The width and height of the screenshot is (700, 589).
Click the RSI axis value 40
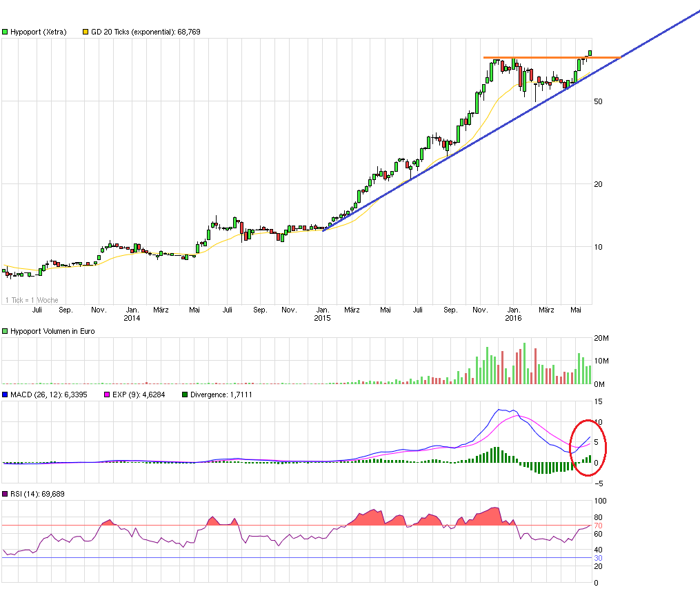pos(598,550)
